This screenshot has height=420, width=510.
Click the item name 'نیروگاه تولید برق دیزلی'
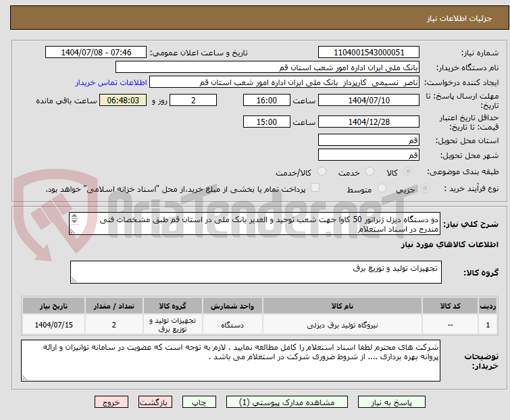pyautogui.click(x=342, y=325)
